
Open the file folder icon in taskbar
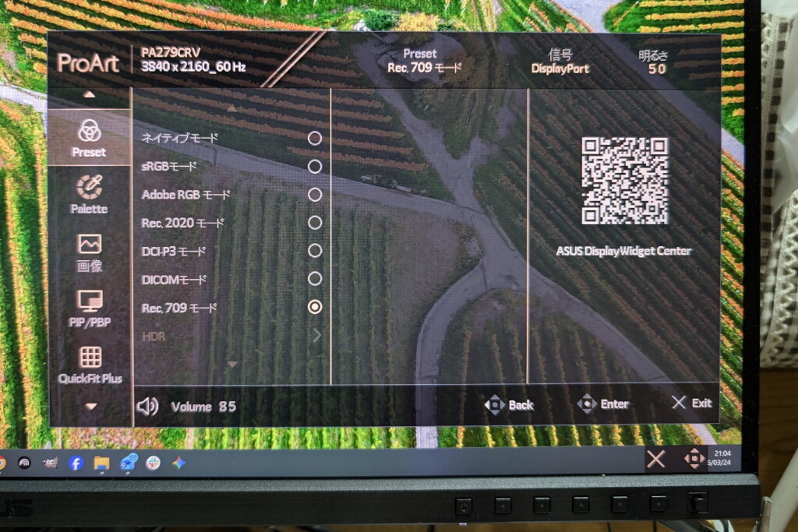pos(101,463)
